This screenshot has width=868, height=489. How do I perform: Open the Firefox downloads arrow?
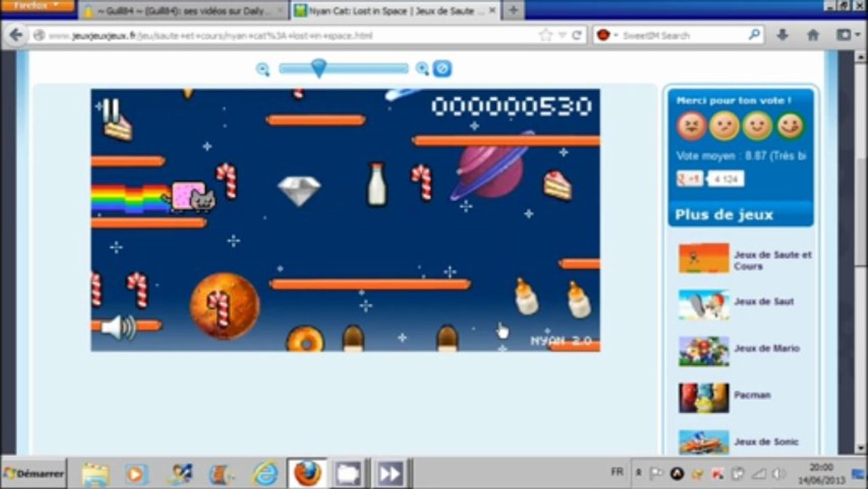pos(782,35)
